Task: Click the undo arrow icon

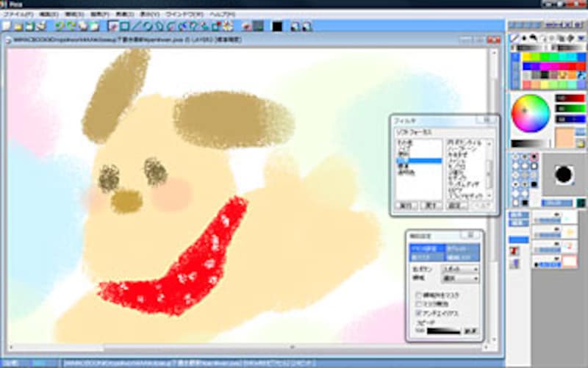Action: click(x=60, y=26)
